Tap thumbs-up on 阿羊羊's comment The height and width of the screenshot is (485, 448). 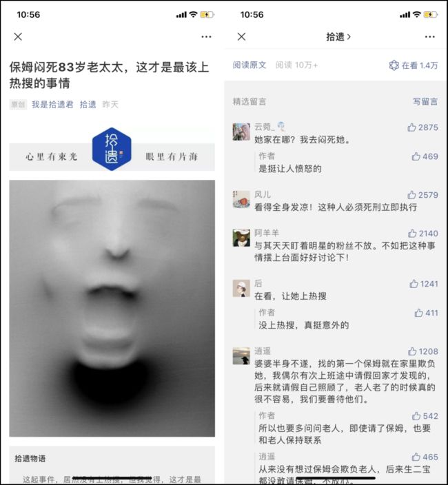[412, 234]
